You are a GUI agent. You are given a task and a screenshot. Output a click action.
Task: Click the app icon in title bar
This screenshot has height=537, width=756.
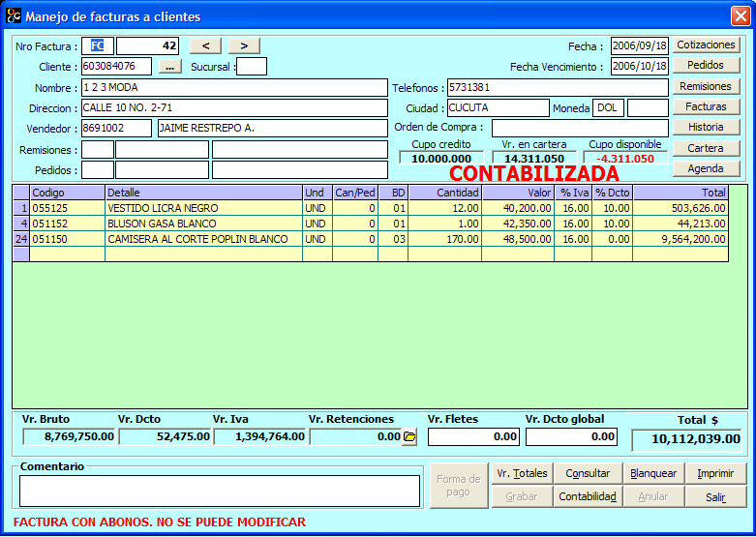click(x=14, y=15)
